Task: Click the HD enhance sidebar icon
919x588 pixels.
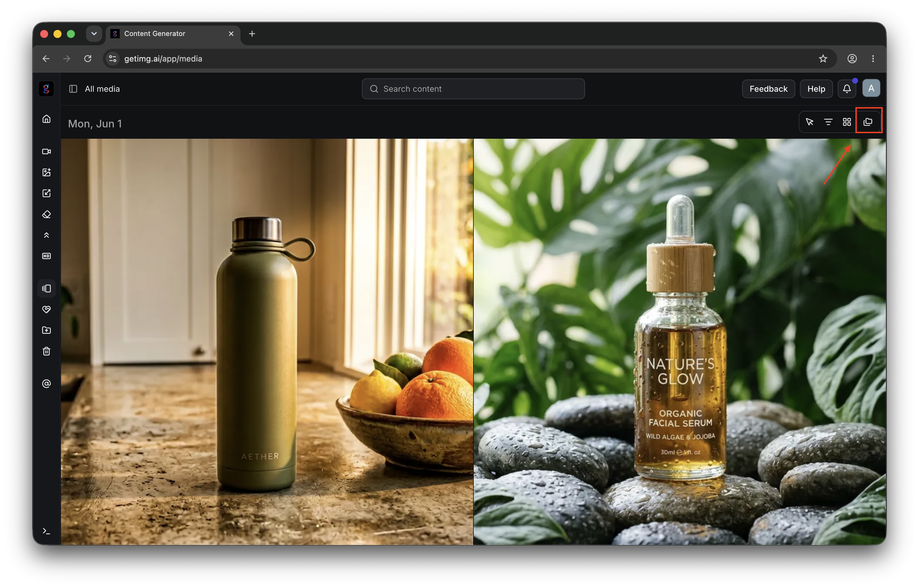Action: 46,256
